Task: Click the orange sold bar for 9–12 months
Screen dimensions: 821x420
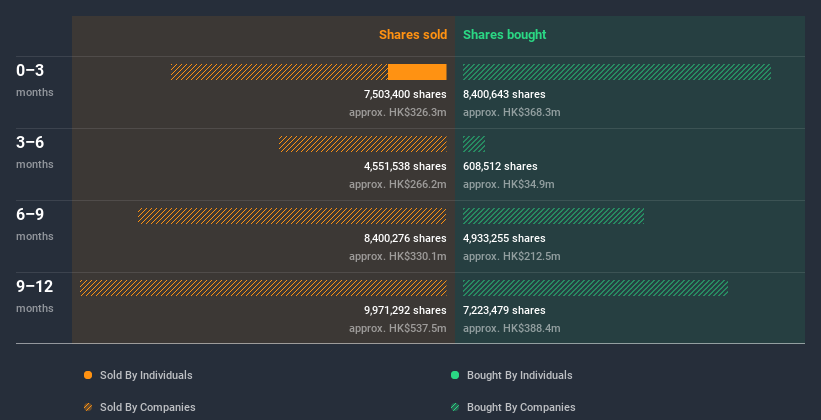Action: click(x=263, y=288)
